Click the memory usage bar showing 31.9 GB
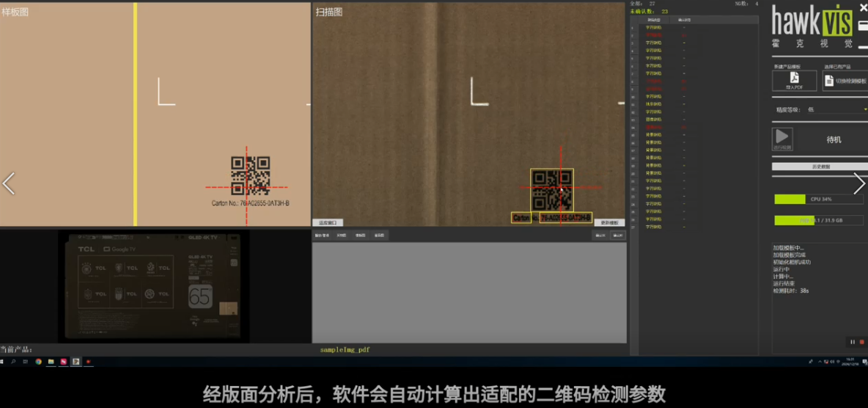This screenshot has width=868, height=408. [x=819, y=220]
